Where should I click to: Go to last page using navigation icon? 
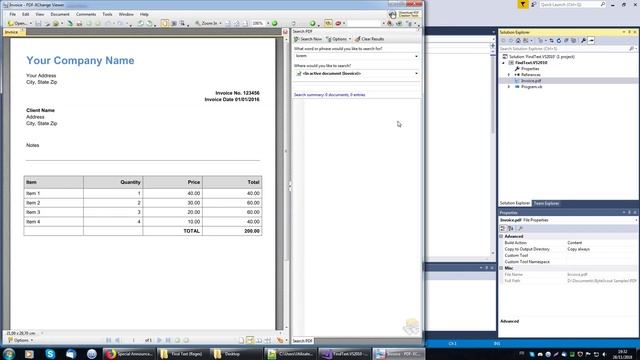(168, 340)
